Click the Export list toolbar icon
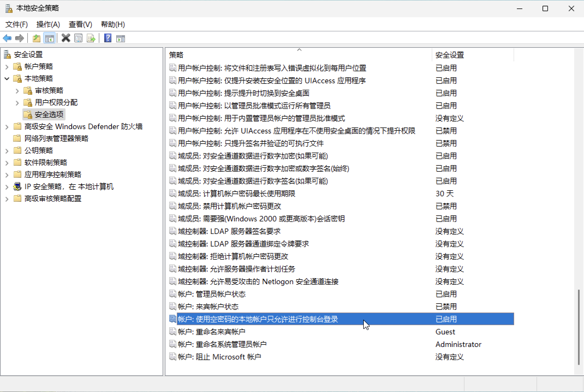Image resolution: width=584 pixels, height=392 pixels. coord(91,38)
